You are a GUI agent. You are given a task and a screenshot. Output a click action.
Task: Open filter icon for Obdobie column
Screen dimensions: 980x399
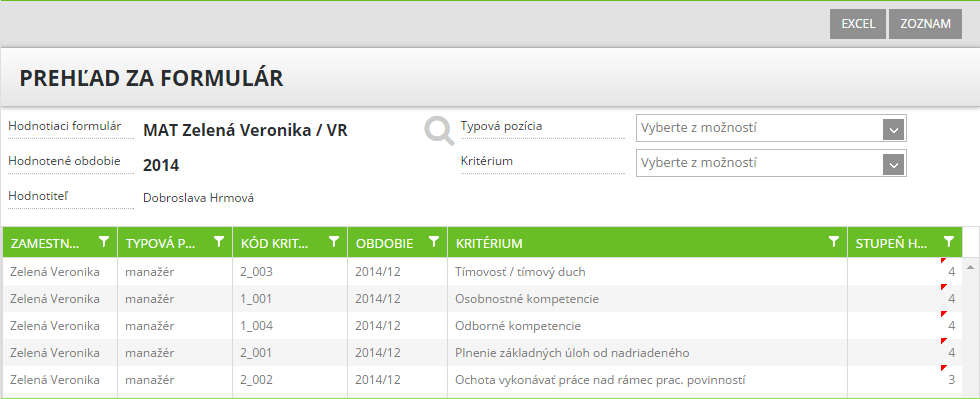point(434,241)
